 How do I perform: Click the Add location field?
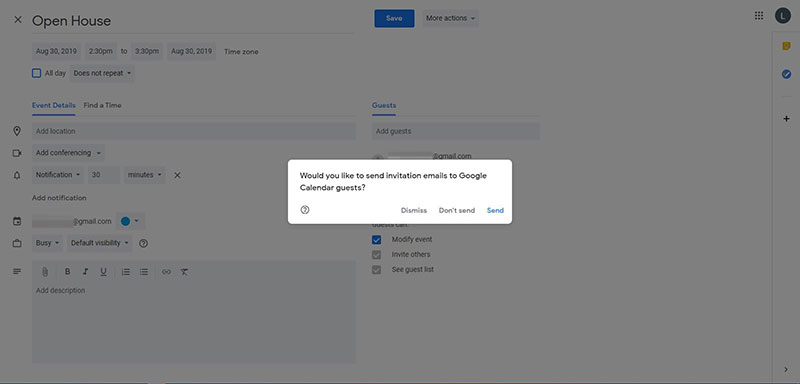[x=194, y=131]
